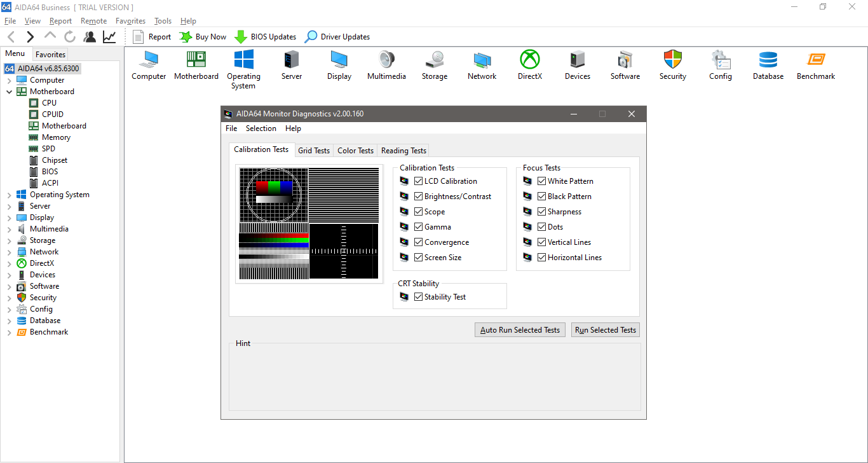Expand the Server tree node
The width and height of the screenshot is (868, 463).
(x=9, y=207)
